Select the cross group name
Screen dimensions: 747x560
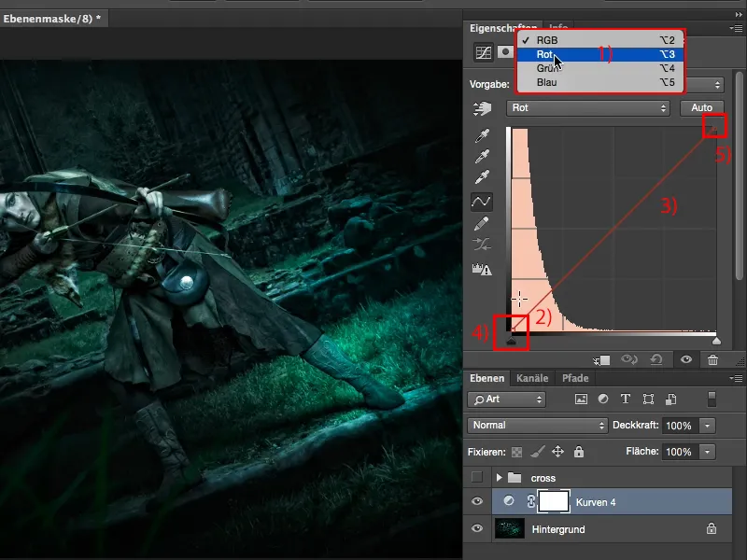click(543, 478)
